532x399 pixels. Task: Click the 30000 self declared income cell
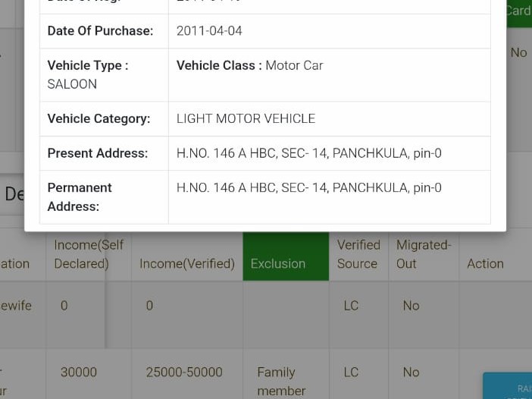click(x=79, y=372)
